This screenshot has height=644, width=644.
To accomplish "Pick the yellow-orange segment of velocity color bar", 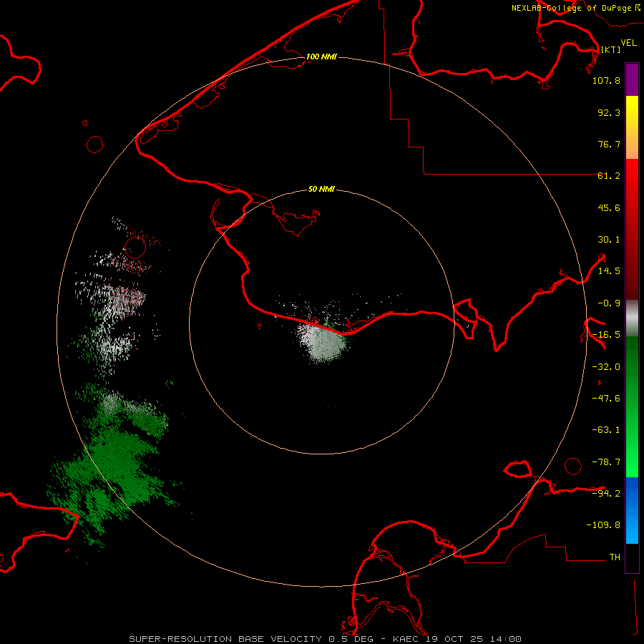I will pyautogui.click(x=632, y=127).
